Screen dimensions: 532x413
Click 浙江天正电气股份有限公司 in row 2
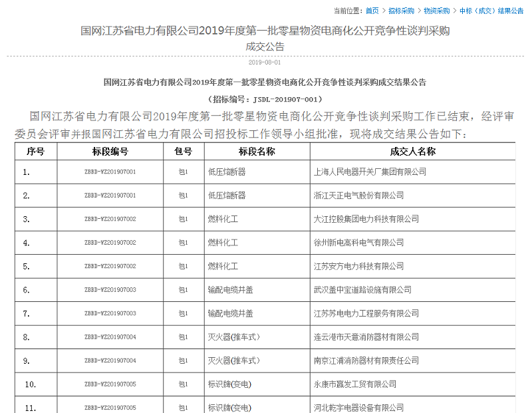(358, 196)
